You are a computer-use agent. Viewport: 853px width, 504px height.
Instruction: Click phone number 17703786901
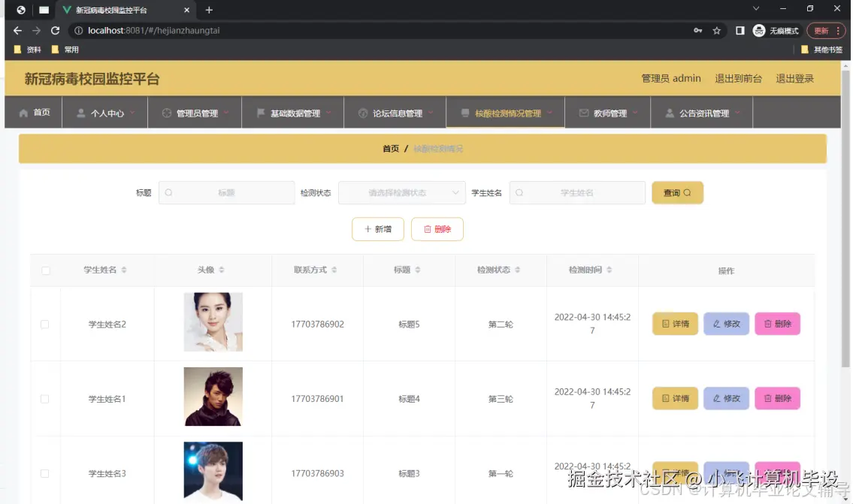[x=317, y=399]
